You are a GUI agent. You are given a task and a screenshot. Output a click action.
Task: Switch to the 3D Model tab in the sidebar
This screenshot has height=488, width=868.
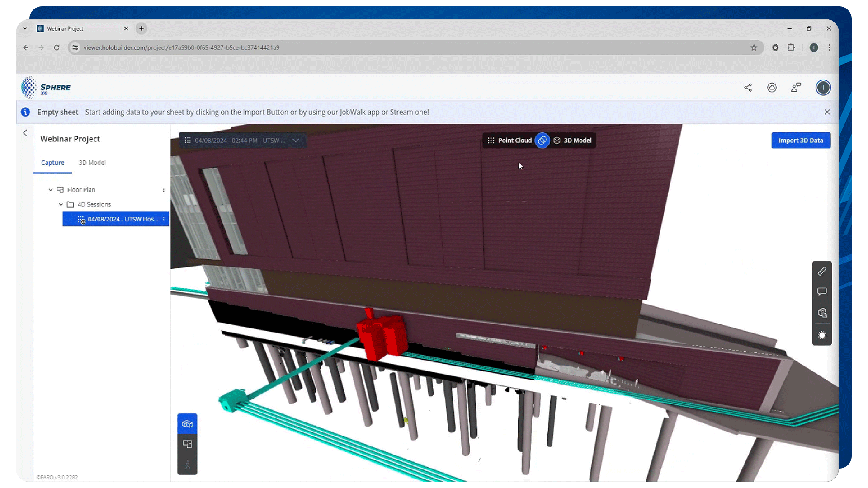pos(92,163)
